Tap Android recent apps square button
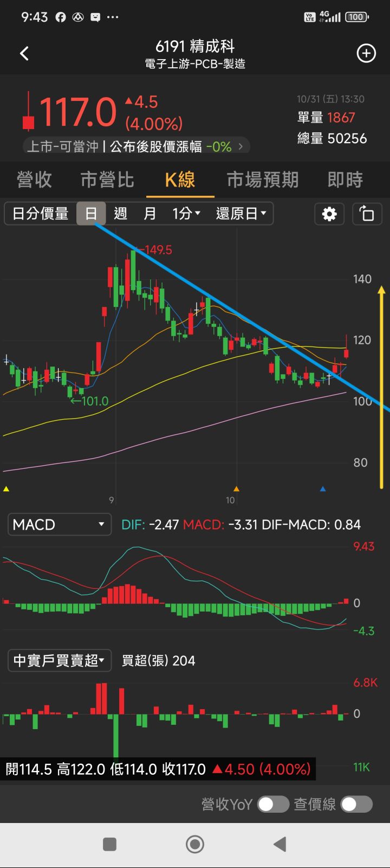 click(x=109, y=844)
